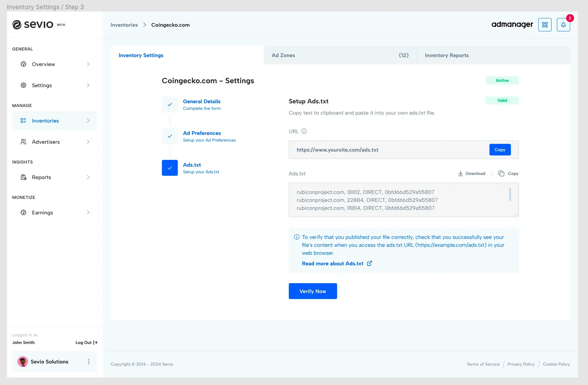588x385 pixels.
Task: Open the notification bell
Action: pos(563,24)
